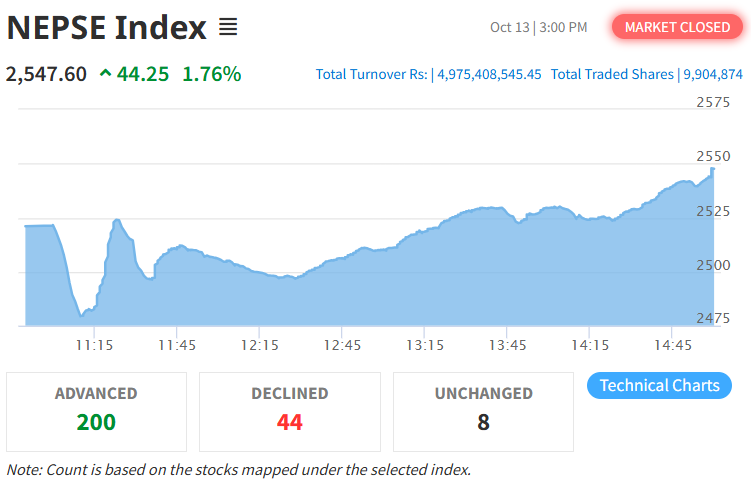Image resolution: width=751 pixels, height=494 pixels.
Task: Open the Technical Charts button
Action: [x=659, y=385]
